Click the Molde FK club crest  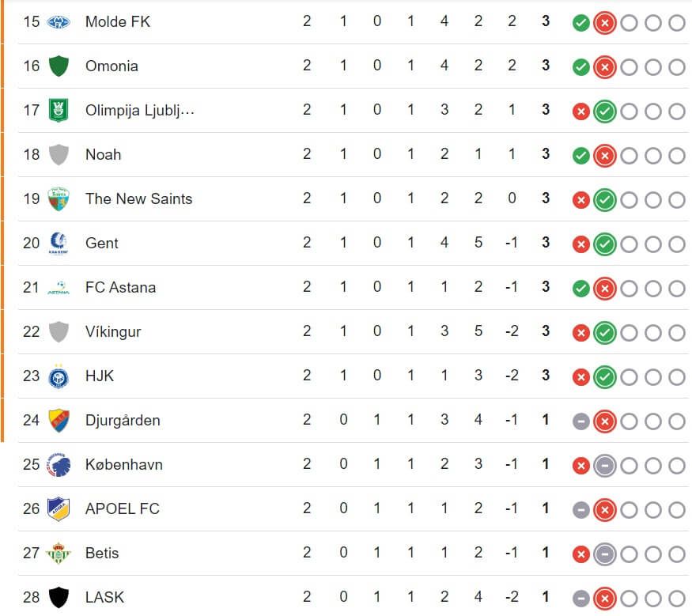point(59,22)
